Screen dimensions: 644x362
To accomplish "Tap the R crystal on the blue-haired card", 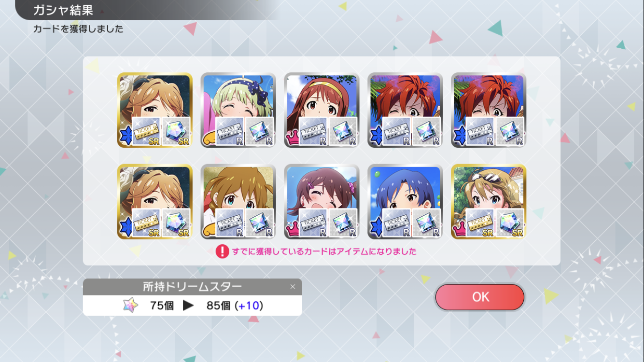I will coord(427,223).
